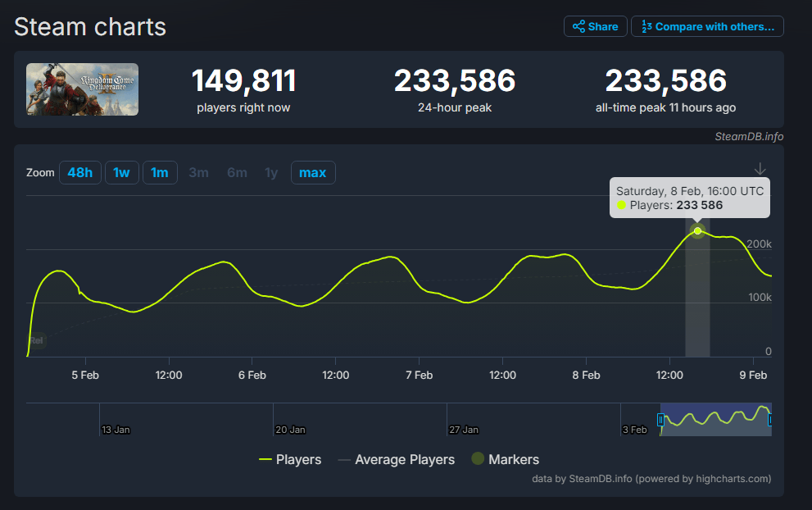Set chart zoom to 48h
The width and height of the screenshot is (812, 510).
click(80, 172)
